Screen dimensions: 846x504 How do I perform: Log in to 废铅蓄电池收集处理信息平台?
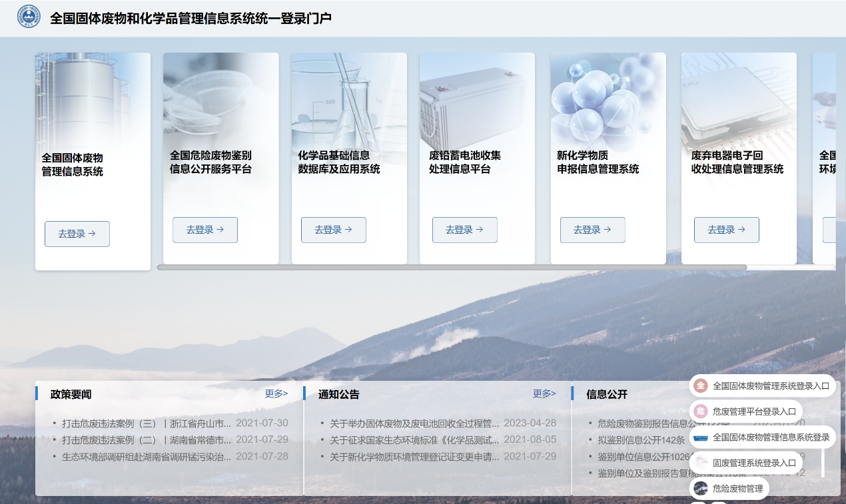464,230
